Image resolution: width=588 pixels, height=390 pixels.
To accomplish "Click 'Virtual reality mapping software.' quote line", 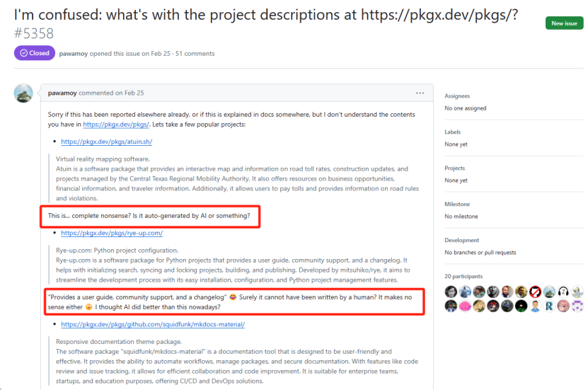I will pyautogui.click(x=103, y=159).
